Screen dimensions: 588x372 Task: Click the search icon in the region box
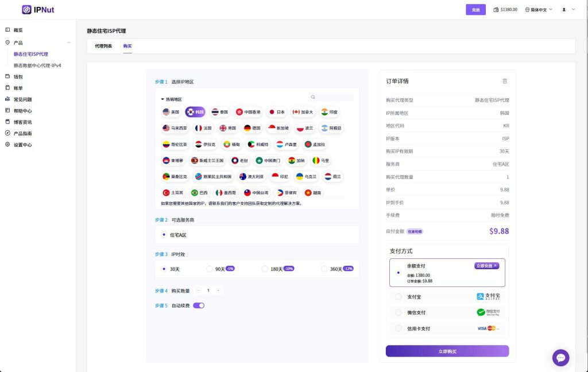313,98
